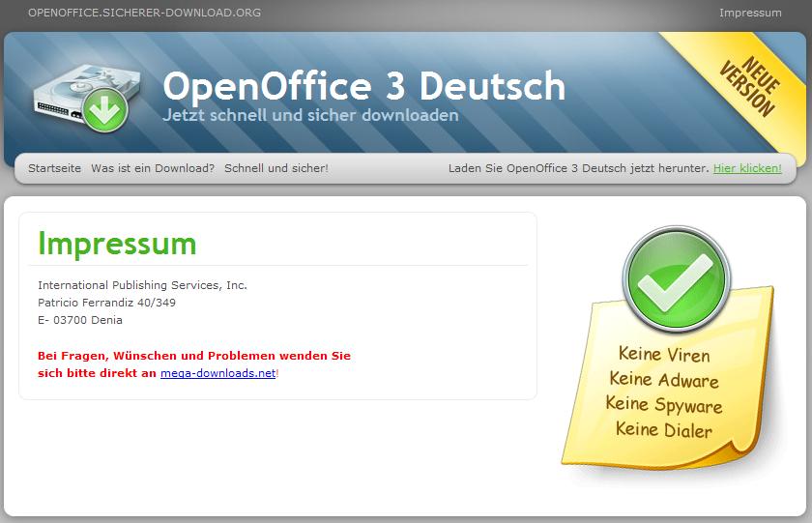Select 'Schnell und sicher!' navigation item

point(276,168)
